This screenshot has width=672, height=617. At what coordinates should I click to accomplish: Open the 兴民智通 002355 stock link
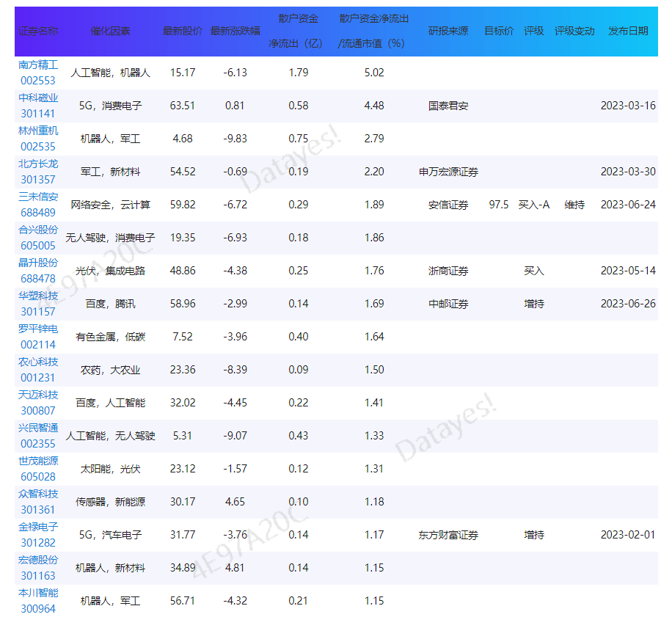pyautogui.click(x=38, y=436)
